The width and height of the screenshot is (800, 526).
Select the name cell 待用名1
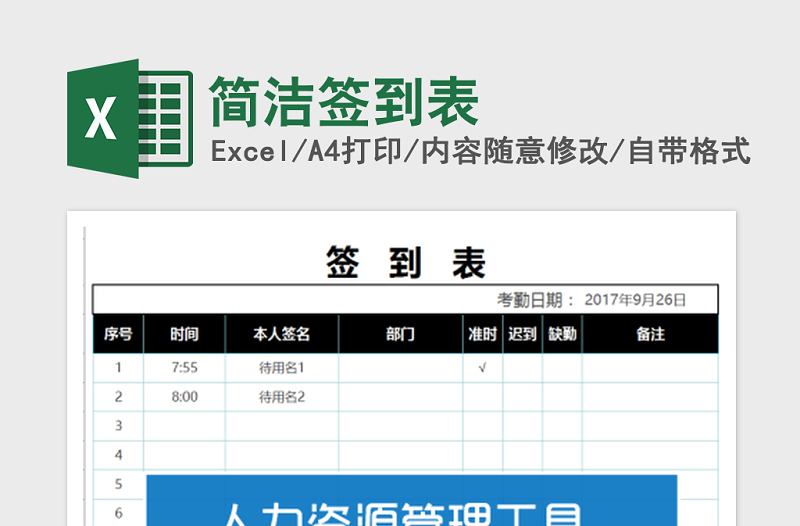282,368
